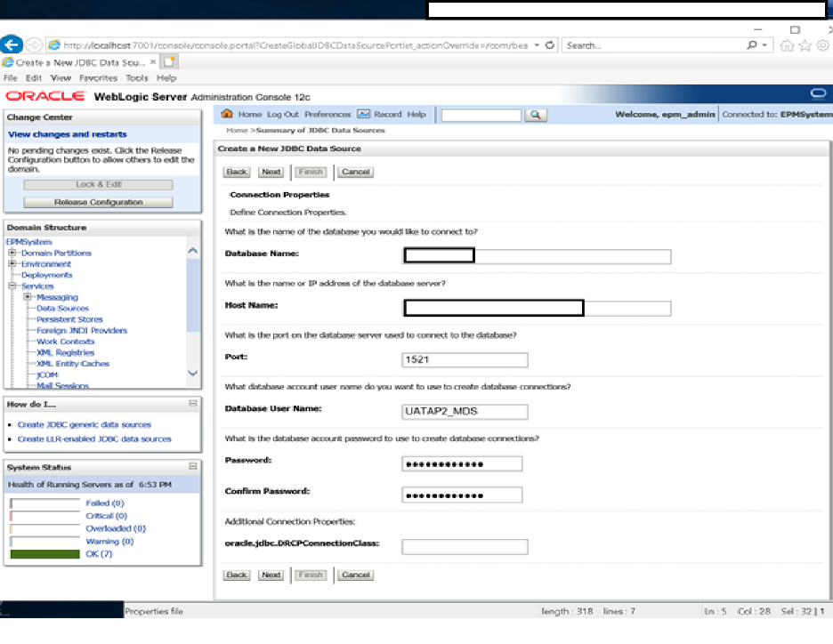Click the Database Name input field
The height and width of the screenshot is (644, 833).
[538, 256]
